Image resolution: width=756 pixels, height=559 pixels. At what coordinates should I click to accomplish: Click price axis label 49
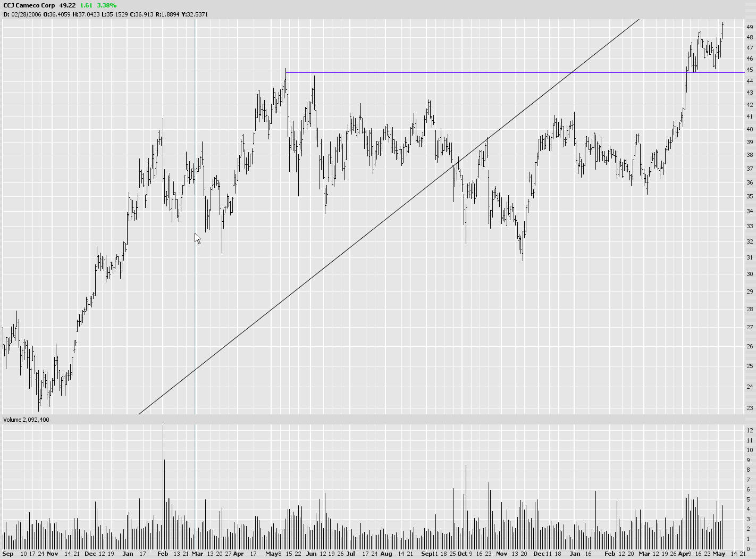tap(750, 27)
